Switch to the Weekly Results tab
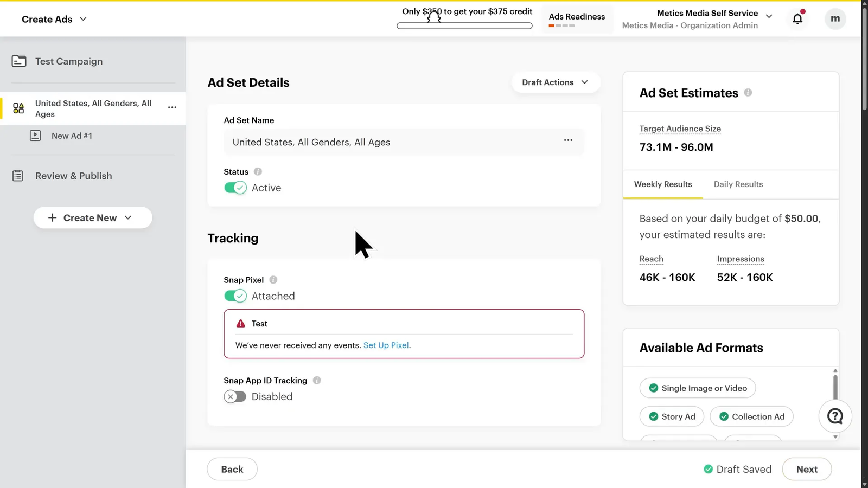The image size is (868, 488). [x=663, y=184]
